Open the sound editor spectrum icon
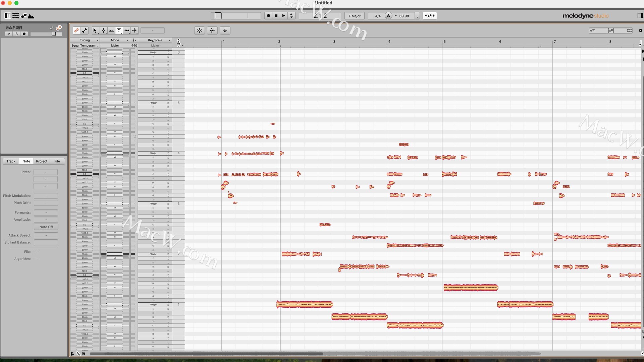This screenshot has width=644, height=362. (x=31, y=16)
